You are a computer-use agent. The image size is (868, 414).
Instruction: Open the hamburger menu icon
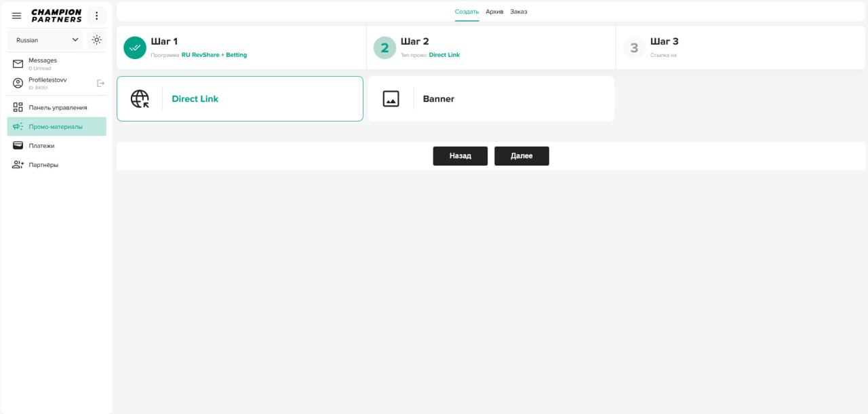pos(17,16)
